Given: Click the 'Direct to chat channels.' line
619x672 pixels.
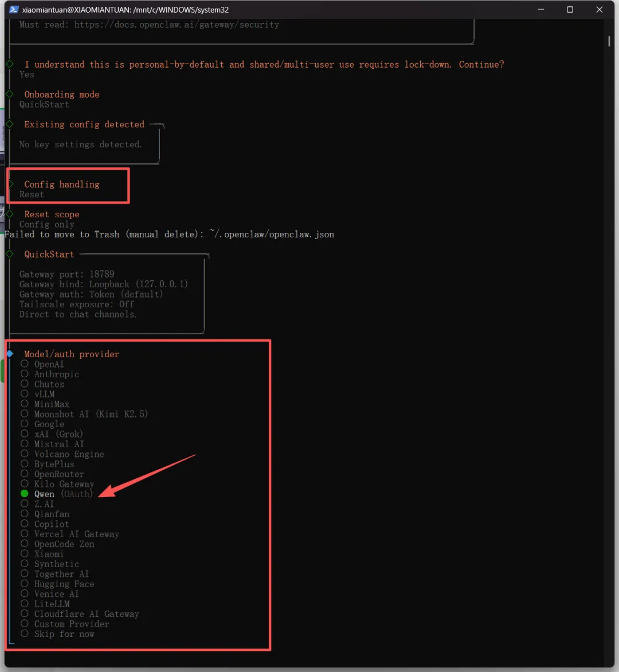Looking at the screenshot, I should pos(79,314).
